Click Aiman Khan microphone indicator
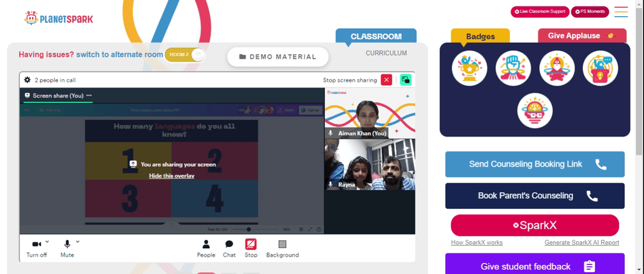Viewport: 644px width, 274px height. click(330, 133)
